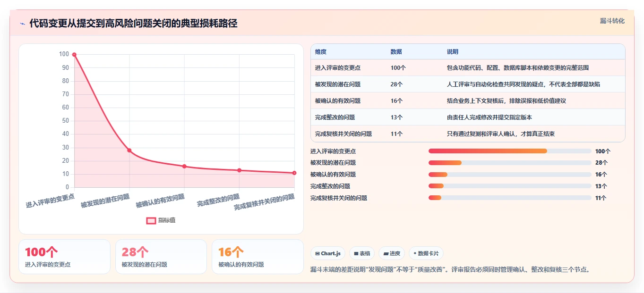Click the 28个 value beside the progress bar

click(601, 163)
